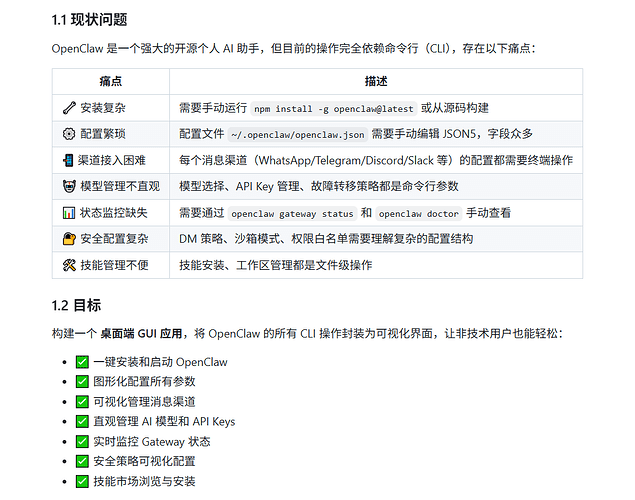Click the 描述 table column header
The width and height of the screenshot is (635, 500).
[376, 81]
